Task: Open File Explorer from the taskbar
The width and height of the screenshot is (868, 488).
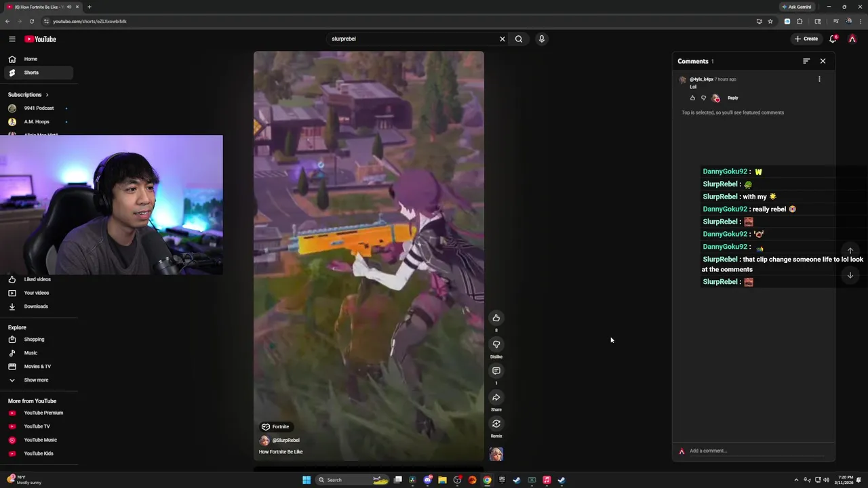Action: [x=442, y=480]
